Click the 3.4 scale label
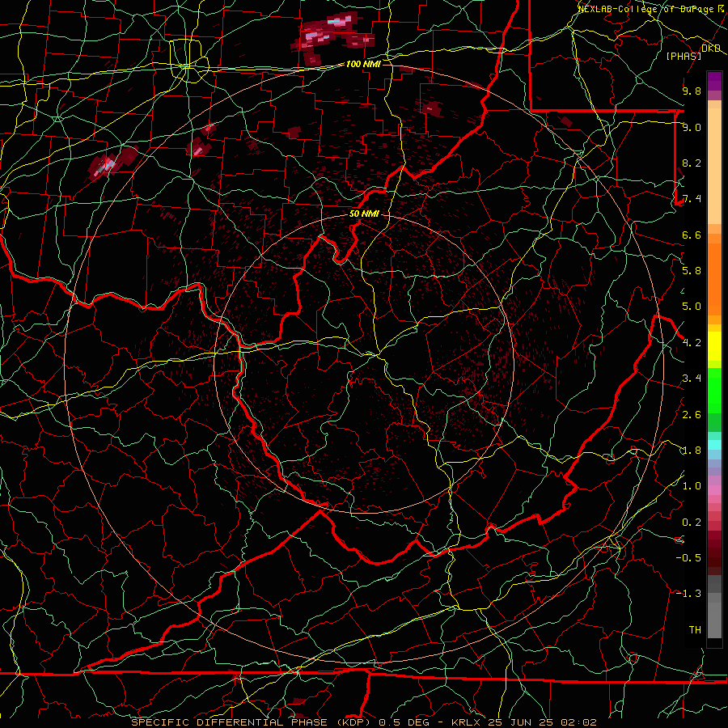This screenshot has width=728, height=728. 692,379
